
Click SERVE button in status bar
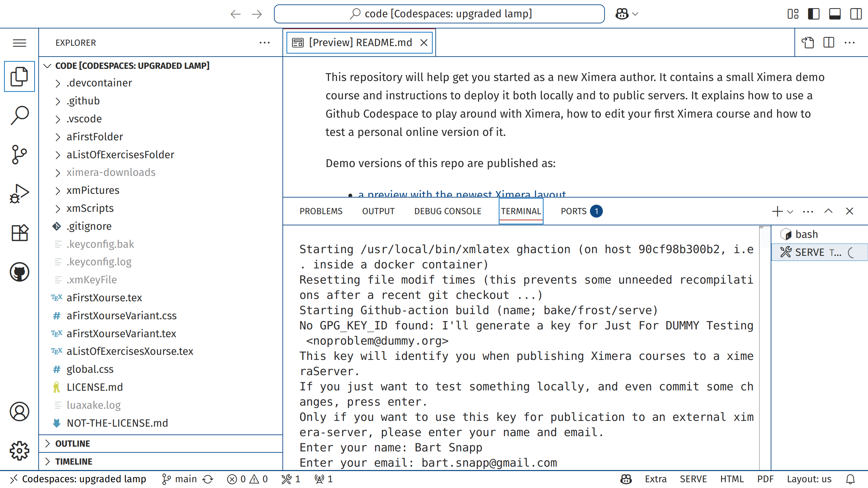693,479
